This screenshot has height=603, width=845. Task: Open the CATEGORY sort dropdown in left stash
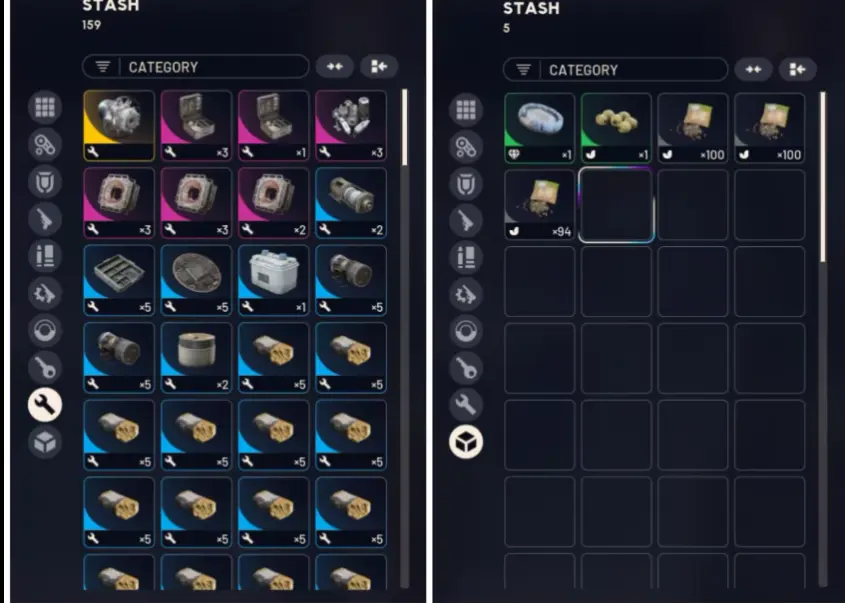pos(196,67)
